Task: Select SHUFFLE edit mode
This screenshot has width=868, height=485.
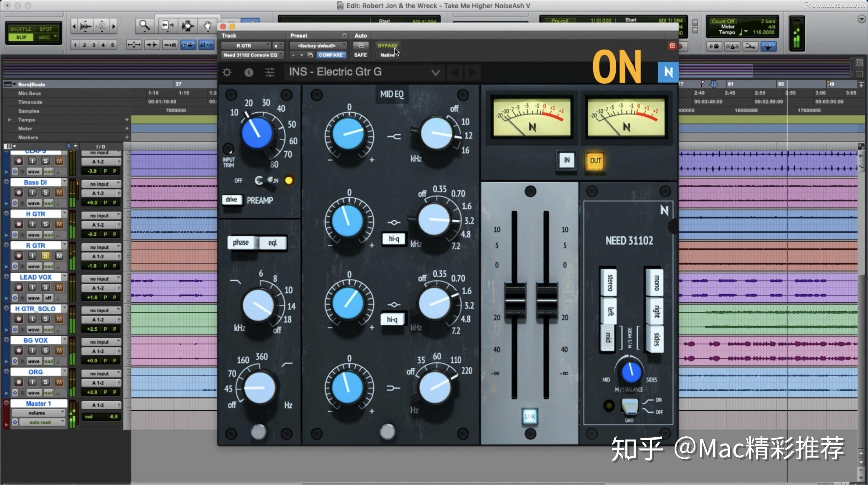Action: [21, 29]
